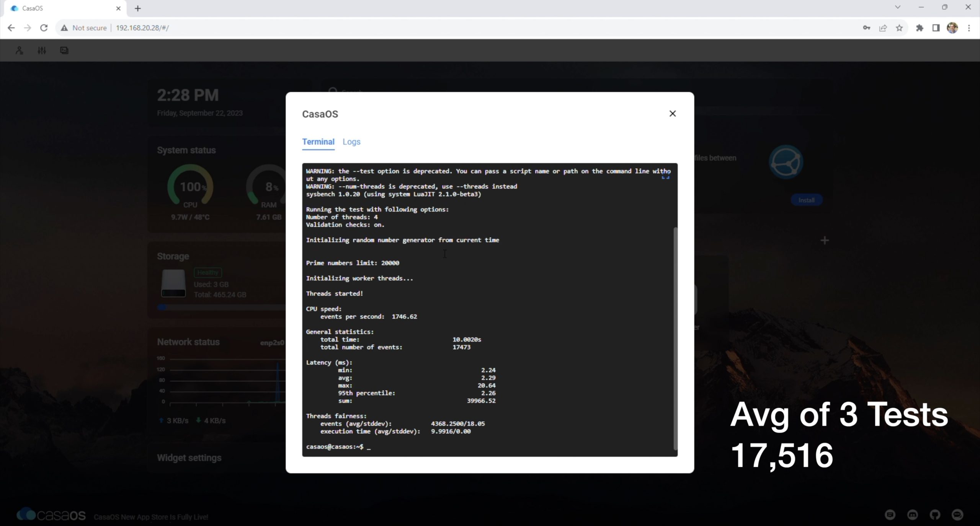Expand the tab search chevron

897,7
